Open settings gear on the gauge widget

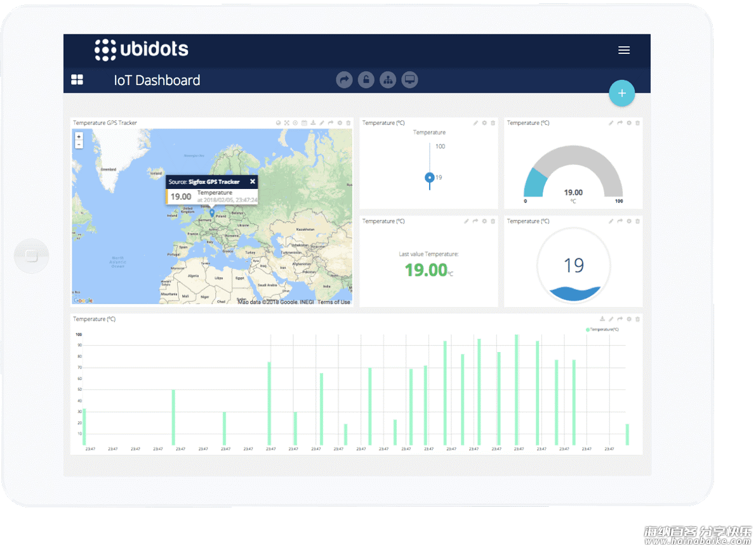pyautogui.click(x=628, y=123)
